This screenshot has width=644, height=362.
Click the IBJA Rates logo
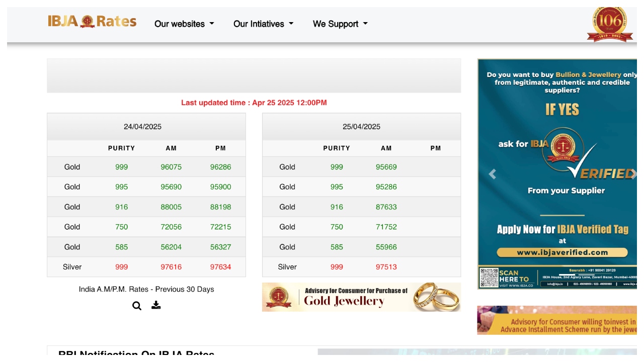tap(92, 22)
